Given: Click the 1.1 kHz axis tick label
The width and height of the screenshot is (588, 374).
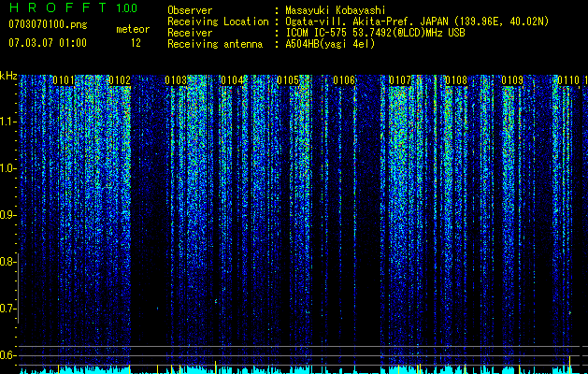Looking at the screenshot, I should (7, 122).
